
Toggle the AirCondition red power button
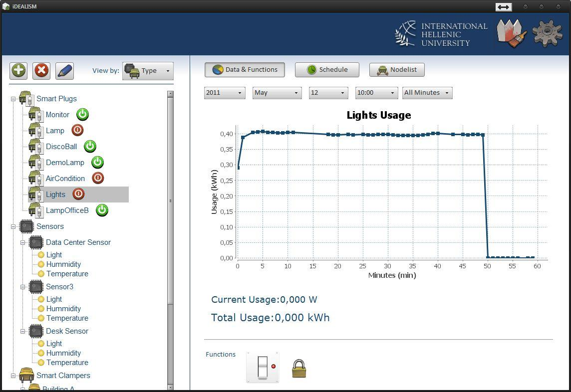[98, 178]
